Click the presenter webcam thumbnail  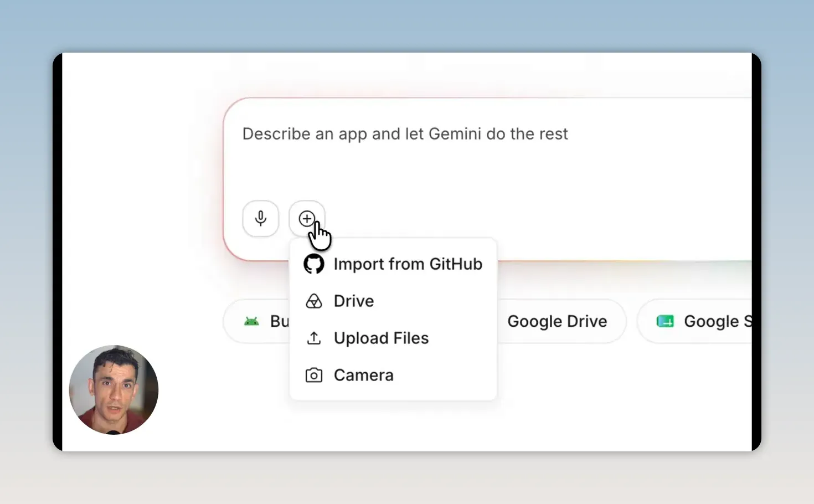[114, 390]
